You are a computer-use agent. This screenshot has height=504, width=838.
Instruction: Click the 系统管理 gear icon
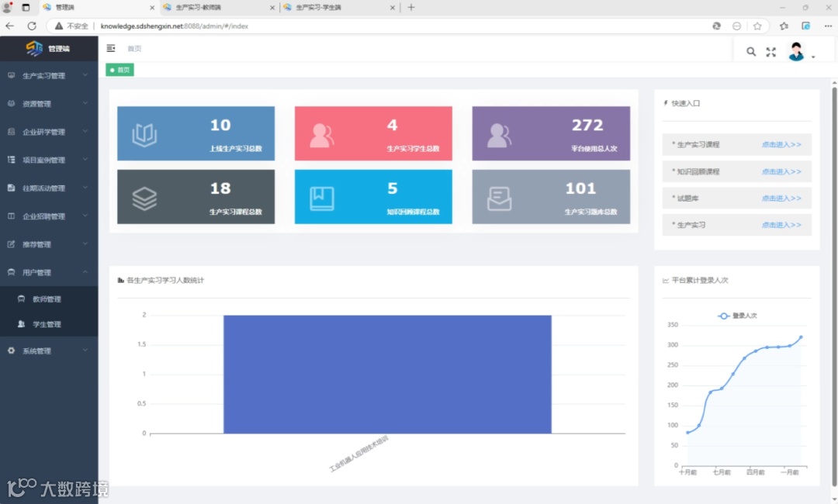(11, 350)
